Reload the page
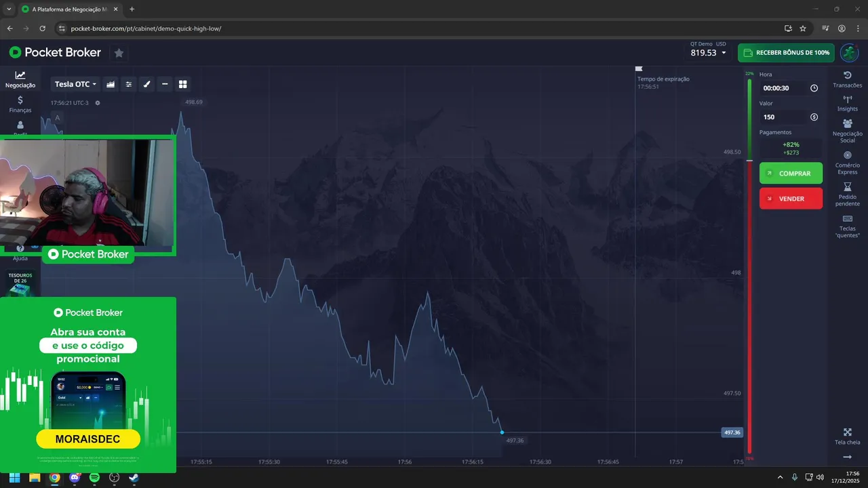 [x=42, y=28]
